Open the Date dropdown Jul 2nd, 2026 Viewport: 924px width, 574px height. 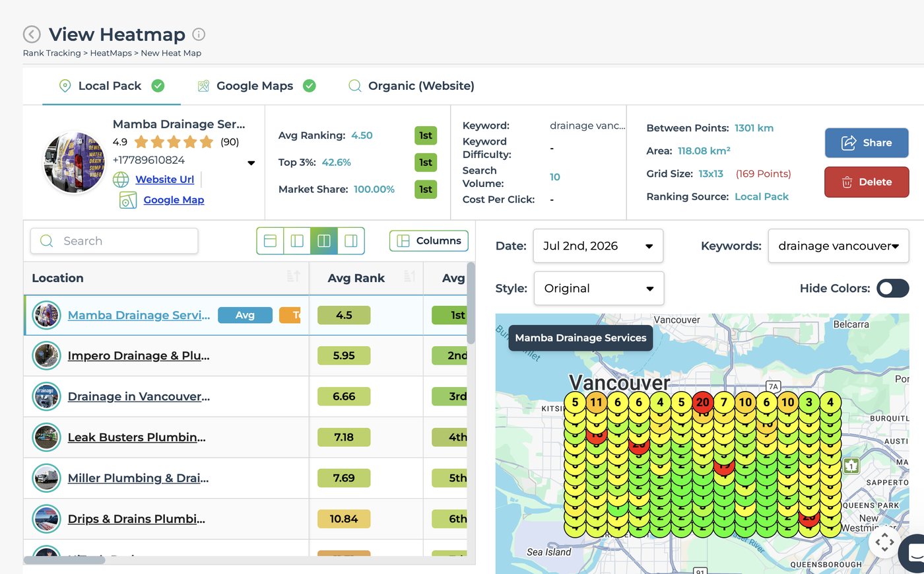tap(598, 246)
